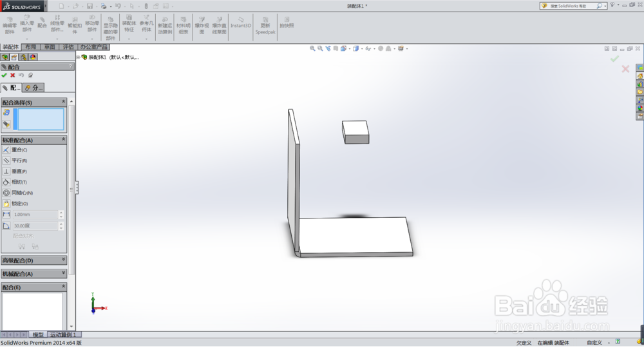Image resolution: width=644 pixels, height=348 pixels.
Task: Click the 编辑零部件 (Edit Component) tool
Action: pos(10,25)
